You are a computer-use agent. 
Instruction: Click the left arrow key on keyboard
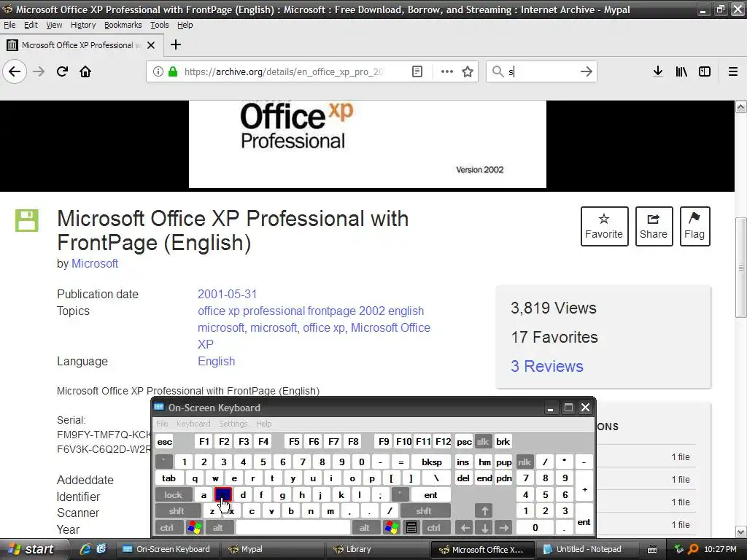(465, 528)
